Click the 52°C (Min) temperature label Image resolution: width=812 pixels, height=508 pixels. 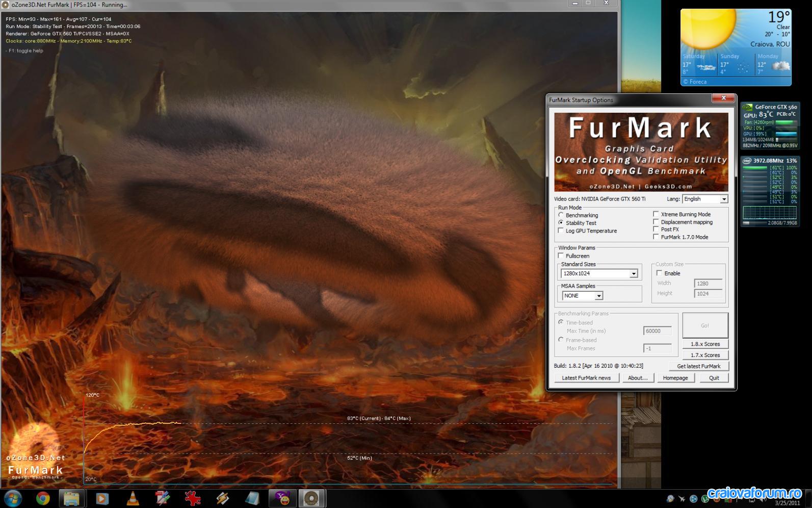pos(359,458)
